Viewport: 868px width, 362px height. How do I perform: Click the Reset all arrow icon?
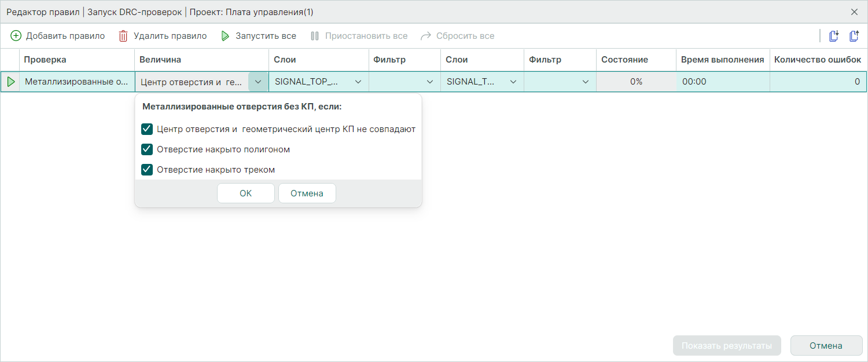pos(426,36)
